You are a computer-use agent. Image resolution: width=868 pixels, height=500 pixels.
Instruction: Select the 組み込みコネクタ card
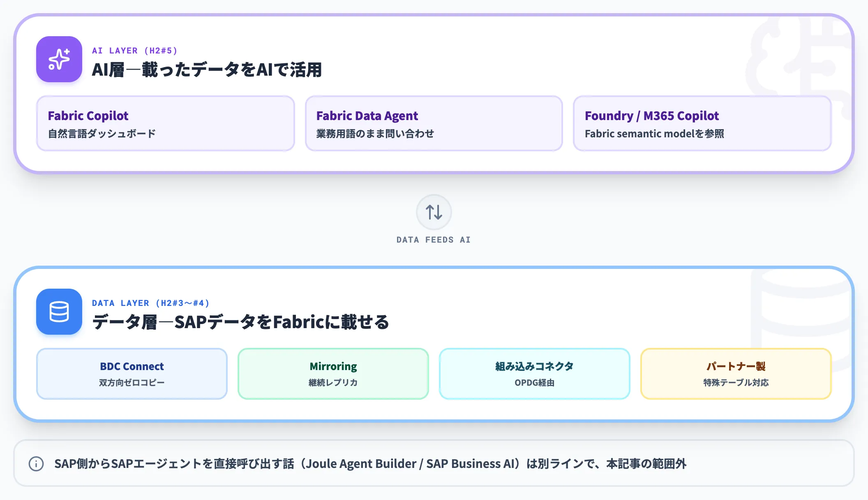(535, 374)
